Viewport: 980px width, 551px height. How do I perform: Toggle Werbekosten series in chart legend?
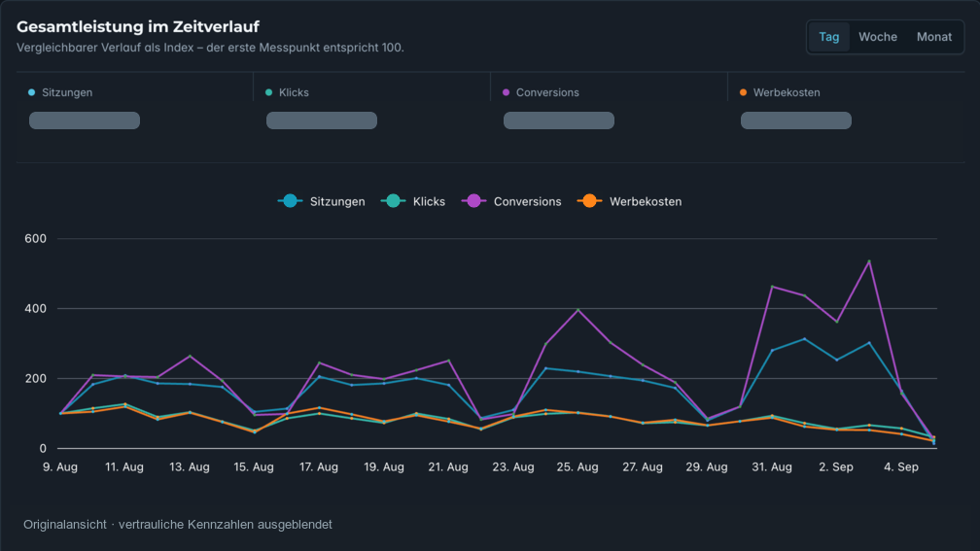coord(629,201)
